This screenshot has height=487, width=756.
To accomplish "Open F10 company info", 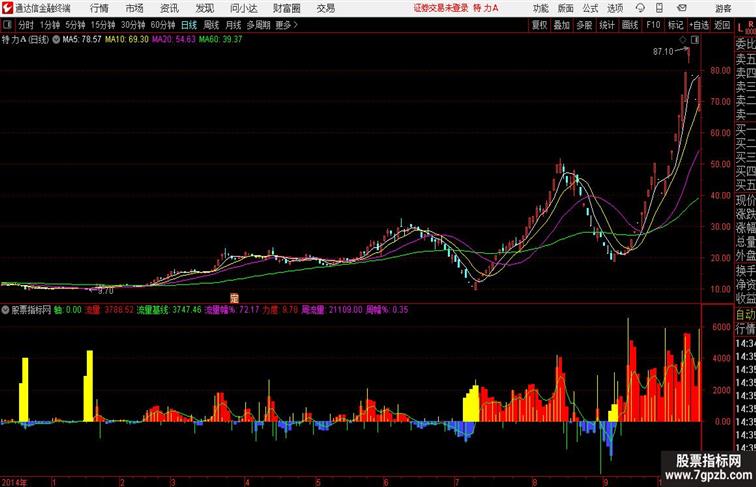I will (653, 25).
